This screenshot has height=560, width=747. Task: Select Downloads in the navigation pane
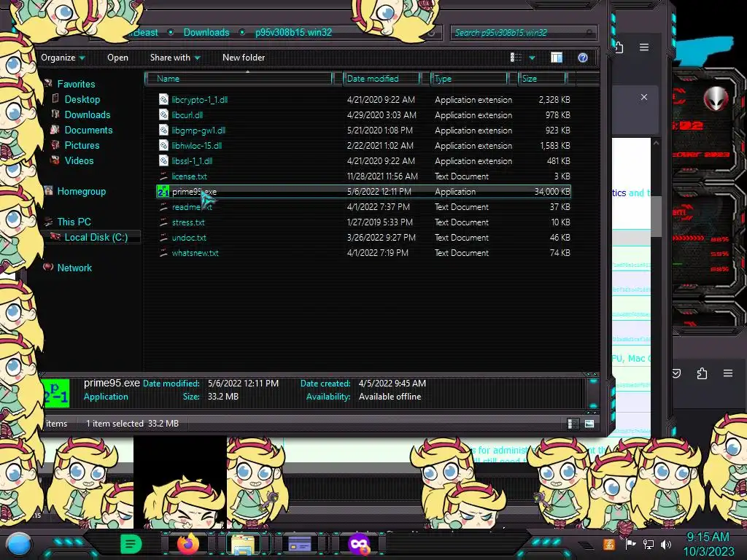coord(88,114)
